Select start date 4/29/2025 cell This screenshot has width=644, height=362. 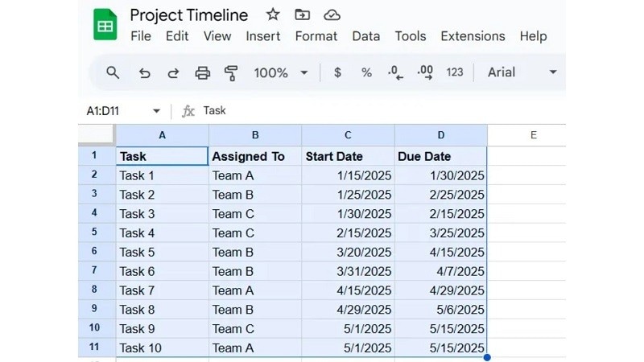pyautogui.click(x=348, y=310)
